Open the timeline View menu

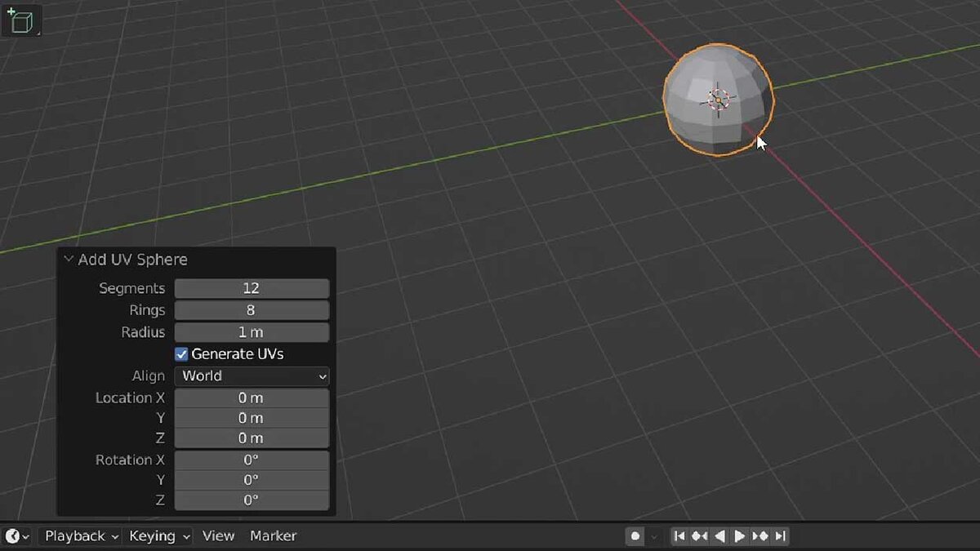[218, 536]
